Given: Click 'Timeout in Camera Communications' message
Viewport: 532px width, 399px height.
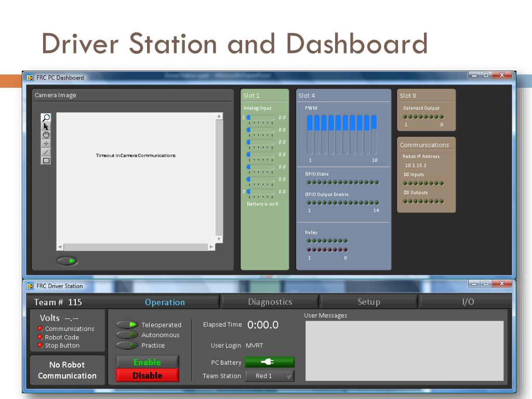Looking at the screenshot, I should [136, 155].
